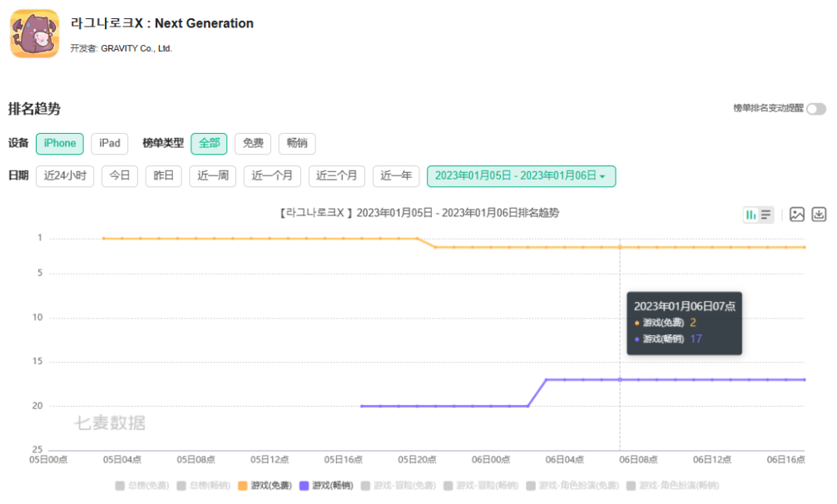Click the purple 游戏(畅销) trend line
The width and height of the screenshot is (837, 504).
pos(449,406)
